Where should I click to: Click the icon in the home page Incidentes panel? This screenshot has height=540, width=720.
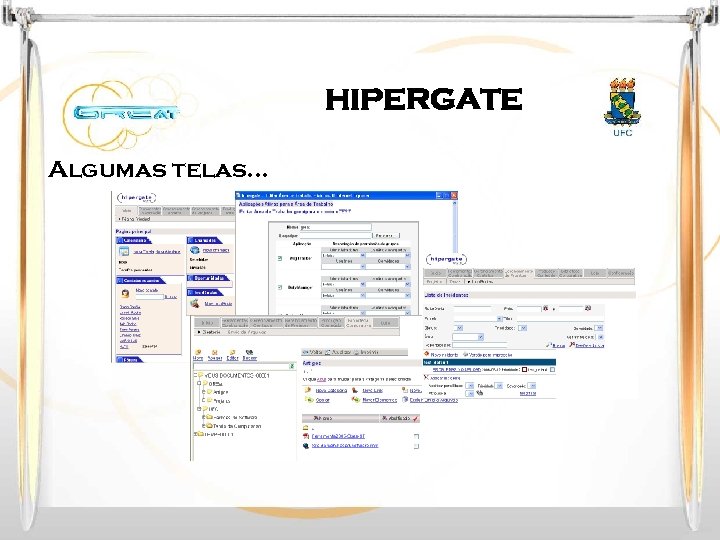195,304
